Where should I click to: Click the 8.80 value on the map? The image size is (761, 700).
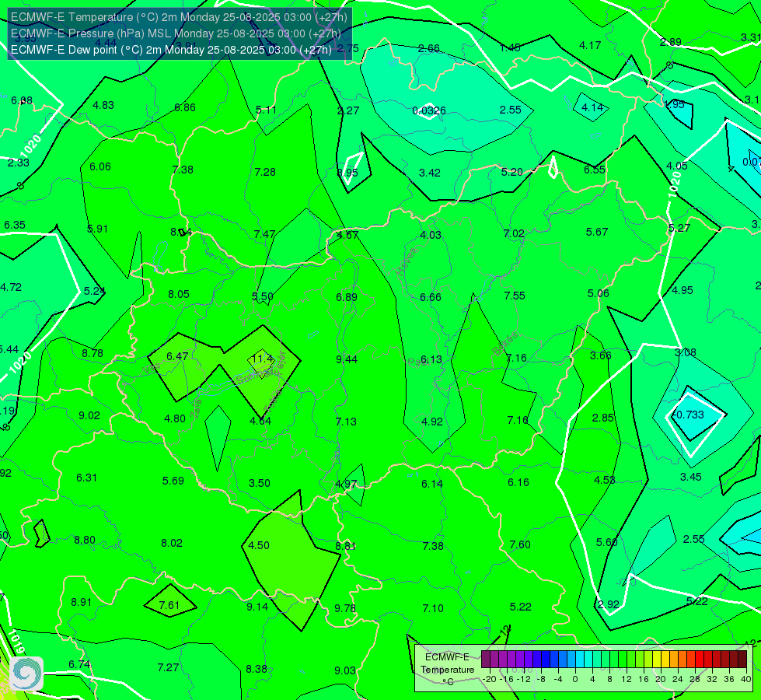coord(85,540)
